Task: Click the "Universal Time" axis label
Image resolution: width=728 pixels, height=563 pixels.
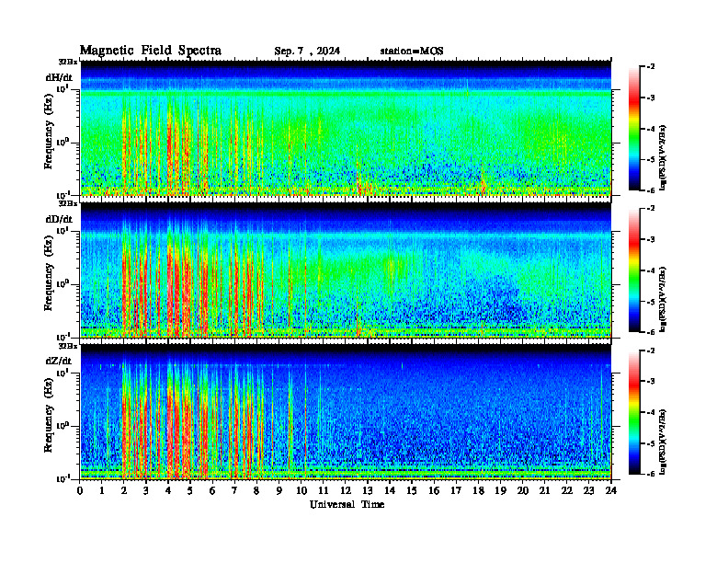Action: (x=347, y=504)
